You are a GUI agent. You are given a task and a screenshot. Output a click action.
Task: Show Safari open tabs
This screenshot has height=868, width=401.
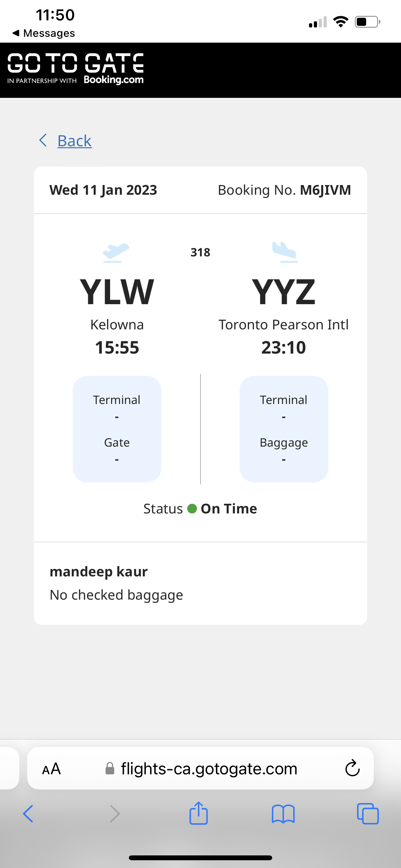pos(368,814)
